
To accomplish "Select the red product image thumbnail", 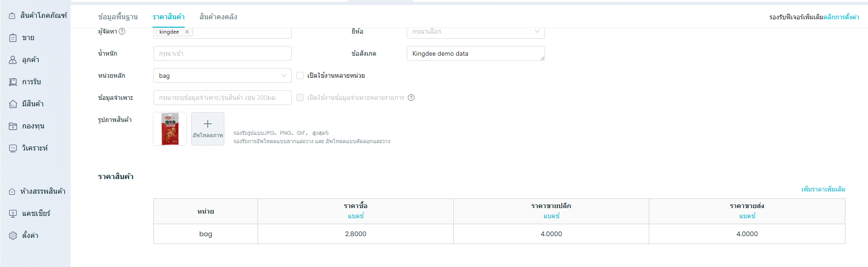I will tap(170, 129).
